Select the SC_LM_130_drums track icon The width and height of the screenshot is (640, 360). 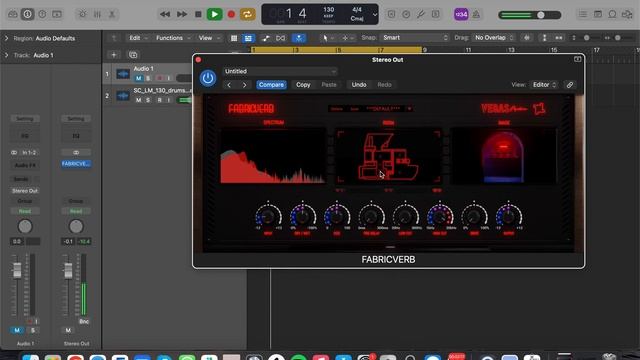click(123, 96)
